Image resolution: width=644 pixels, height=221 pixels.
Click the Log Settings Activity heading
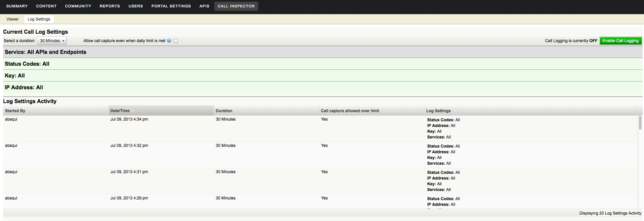(30, 101)
